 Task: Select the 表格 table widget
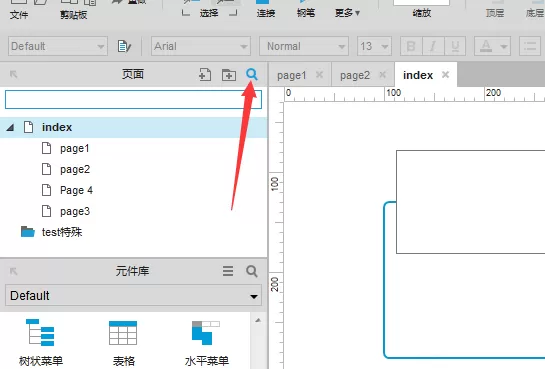tap(123, 342)
